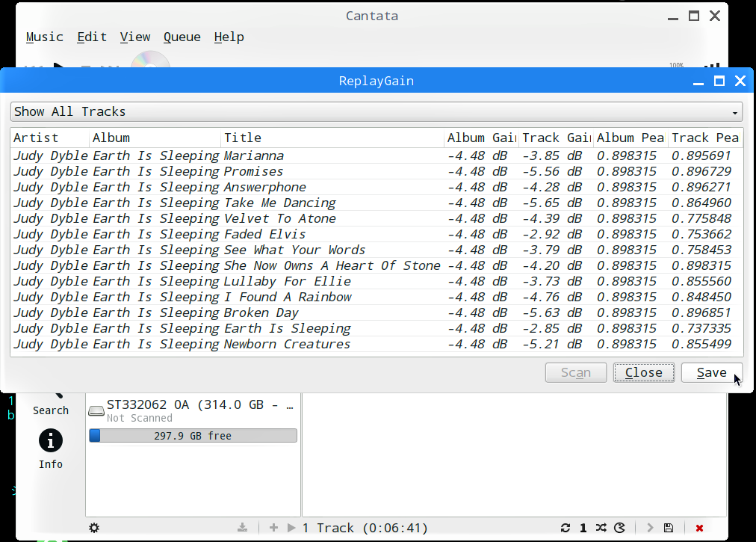Screen dimensions: 756x542
Task: Select the Marianna track title
Action: click(253, 156)
